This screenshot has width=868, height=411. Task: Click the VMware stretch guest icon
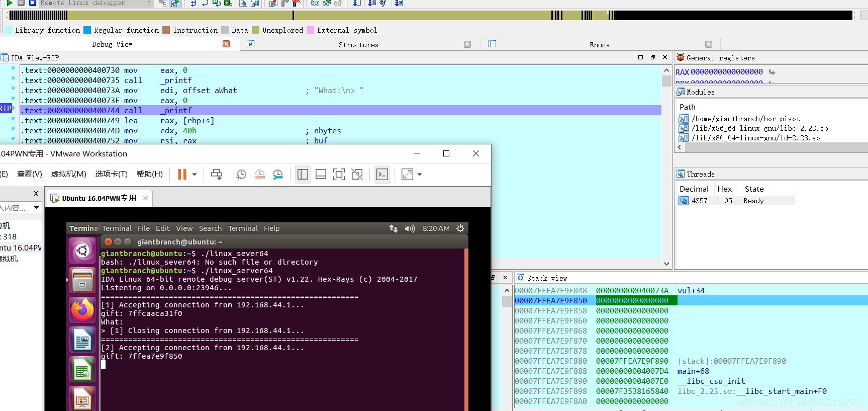point(407,174)
